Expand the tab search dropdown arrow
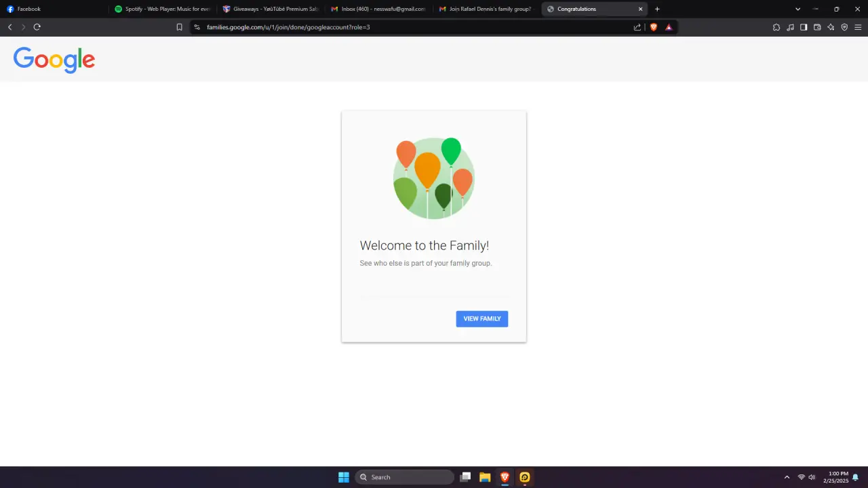This screenshot has height=488, width=868. pyautogui.click(x=797, y=9)
